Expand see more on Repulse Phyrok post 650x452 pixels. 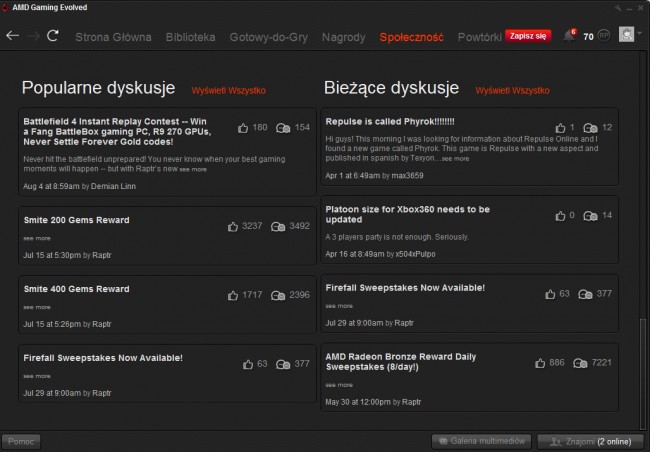coord(455,158)
